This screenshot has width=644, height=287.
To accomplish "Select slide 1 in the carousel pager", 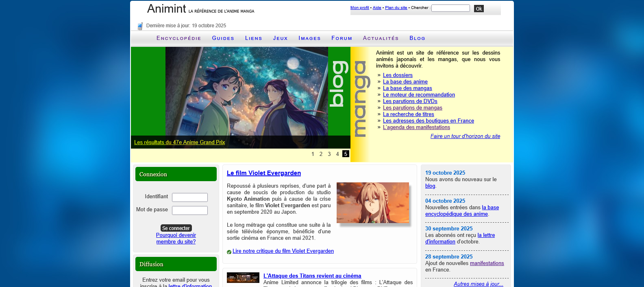I will [313, 154].
